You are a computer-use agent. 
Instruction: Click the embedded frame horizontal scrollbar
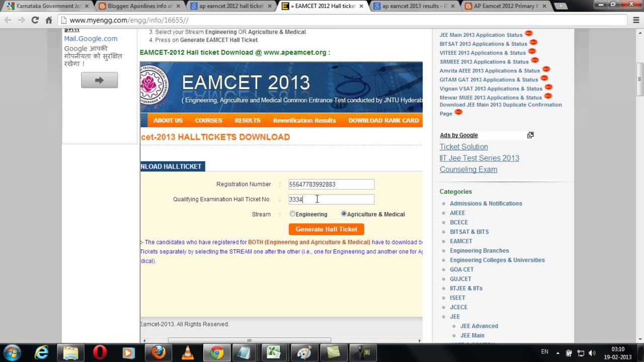(249, 340)
